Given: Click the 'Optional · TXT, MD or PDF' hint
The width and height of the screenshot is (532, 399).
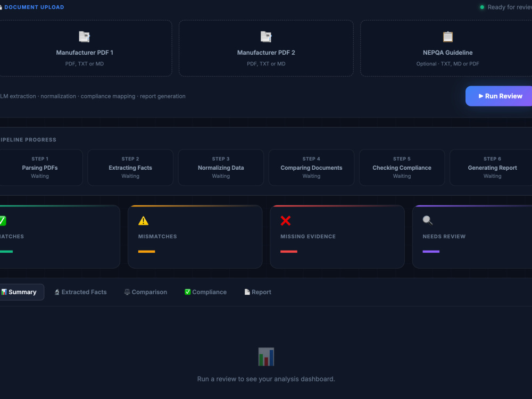Looking at the screenshot, I should coord(448,64).
